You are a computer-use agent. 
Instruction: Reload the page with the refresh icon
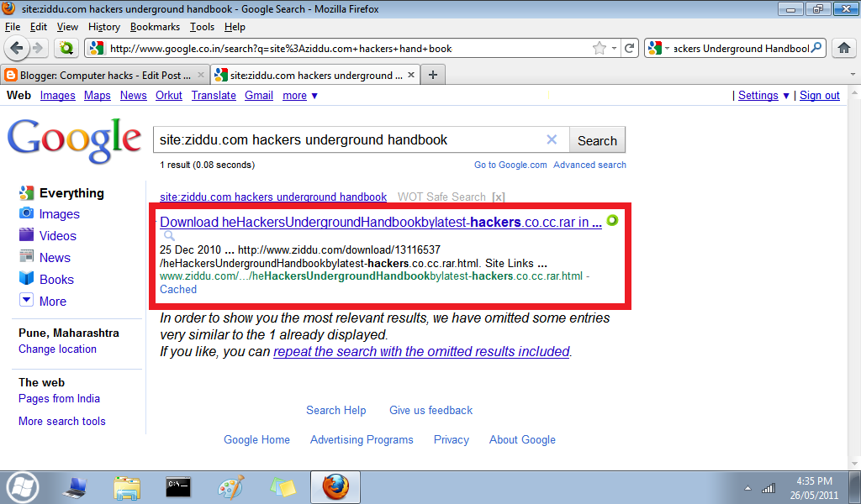[x=629, y=48]
